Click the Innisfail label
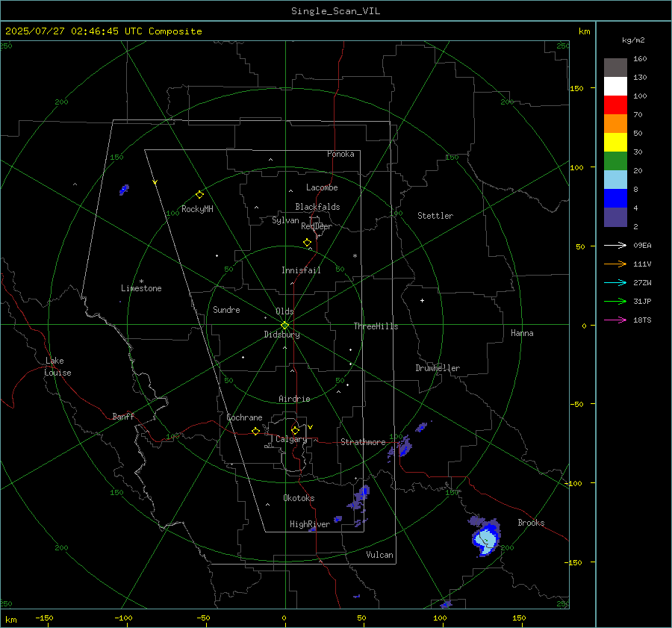The height and width of the screenshot is (628, 672). 301,270
